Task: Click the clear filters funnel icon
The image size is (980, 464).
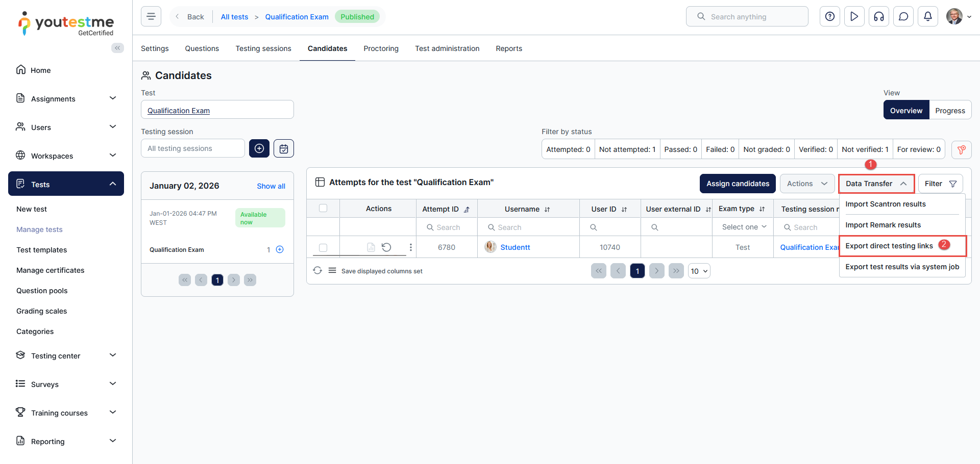Action: 961,149
